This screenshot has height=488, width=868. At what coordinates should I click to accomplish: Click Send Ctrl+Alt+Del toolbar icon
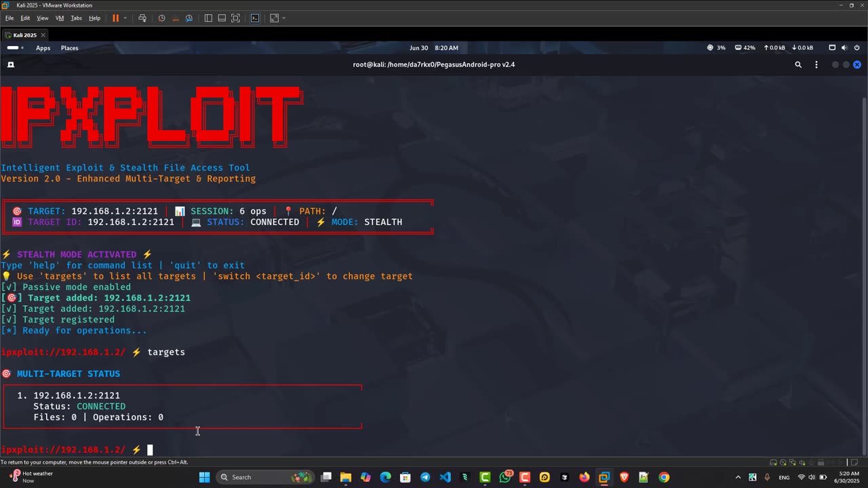(142, 18)
